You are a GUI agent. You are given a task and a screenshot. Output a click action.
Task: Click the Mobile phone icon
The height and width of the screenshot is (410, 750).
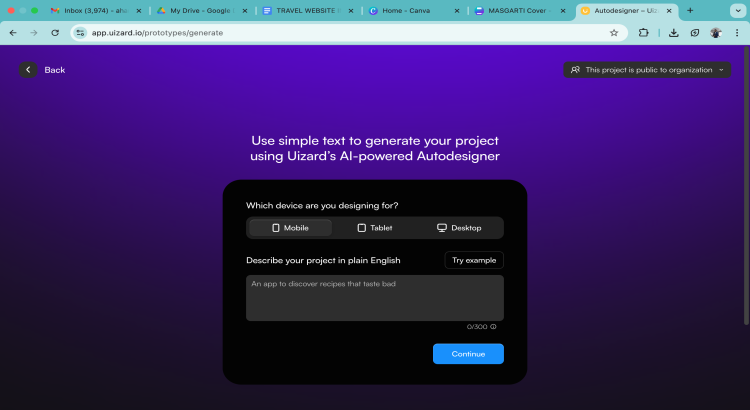tap(276, 228)
